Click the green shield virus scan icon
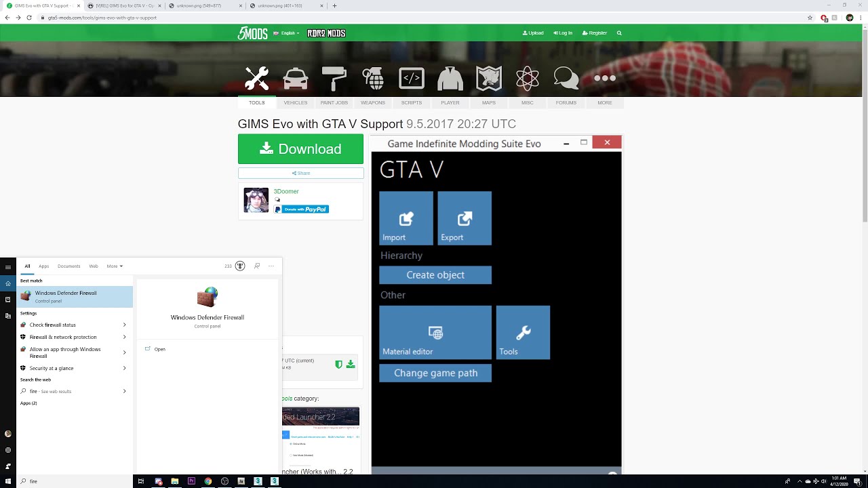Image resolution: width=868 pixels, height=488 pixels. tap(338, 364)
